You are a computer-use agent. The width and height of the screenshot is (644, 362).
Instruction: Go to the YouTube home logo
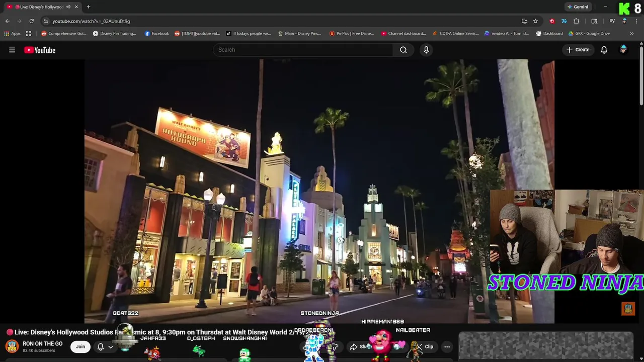click(x=40, y=50)
